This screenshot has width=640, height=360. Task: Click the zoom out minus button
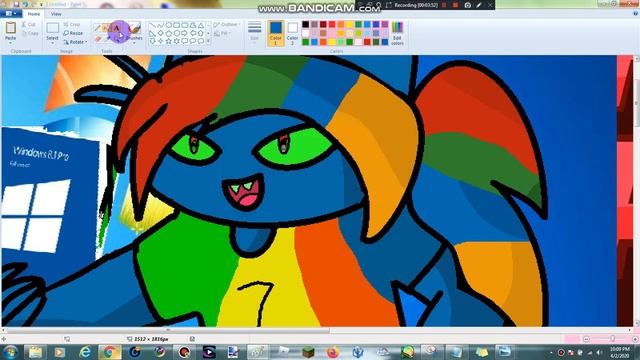tap(586, 339)
